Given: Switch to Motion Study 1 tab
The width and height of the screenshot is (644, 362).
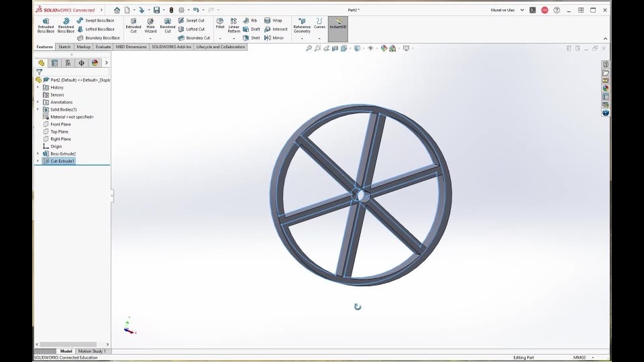Looking at the screenshot, I should point(92,351).
